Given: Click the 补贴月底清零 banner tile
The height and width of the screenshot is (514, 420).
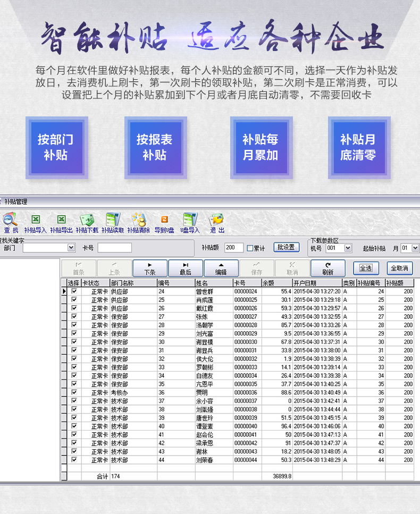Looking at the screenshot, I should coord(359,148).
